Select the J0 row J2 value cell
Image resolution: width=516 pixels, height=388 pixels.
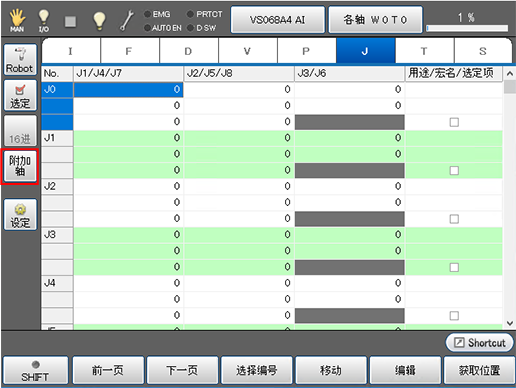[239, 90]
